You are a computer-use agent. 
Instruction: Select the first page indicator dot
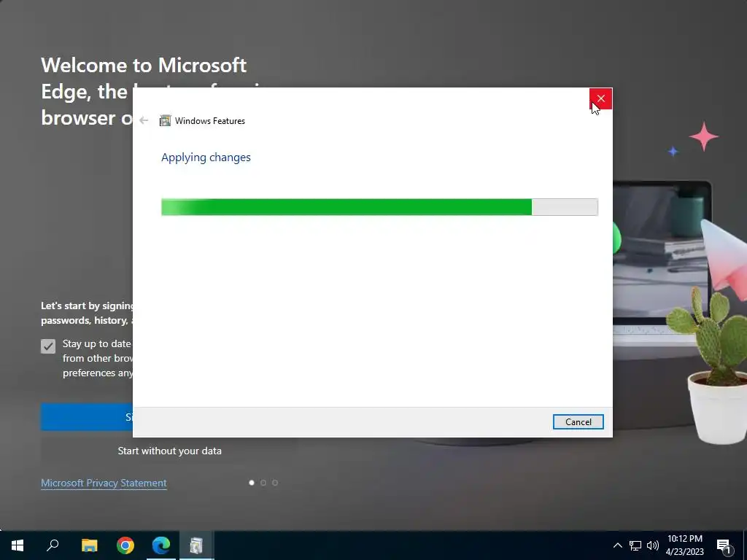tap(252, 483)
